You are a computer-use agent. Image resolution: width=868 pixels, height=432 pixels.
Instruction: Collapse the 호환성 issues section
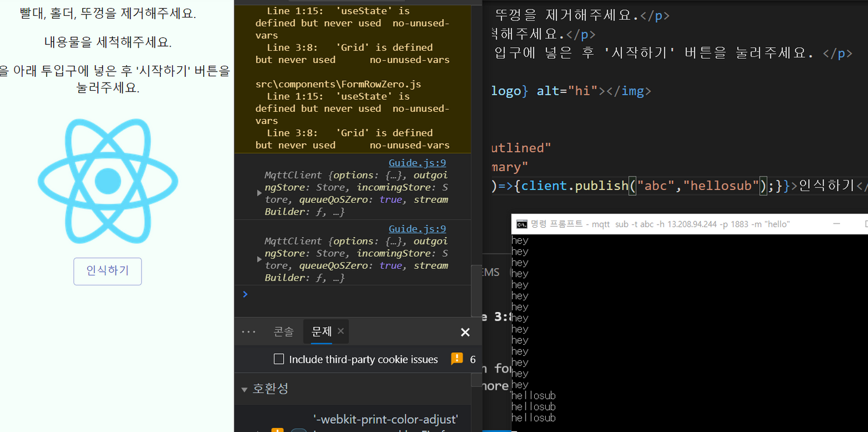[244, 389]
